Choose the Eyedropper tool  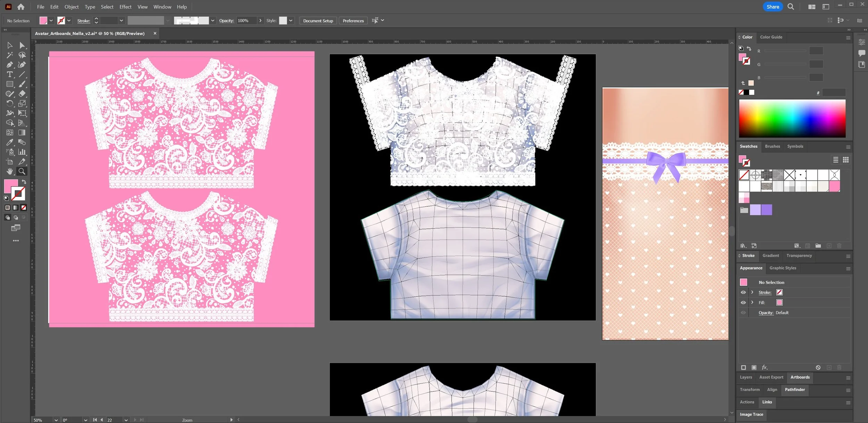tap(9, 142)
